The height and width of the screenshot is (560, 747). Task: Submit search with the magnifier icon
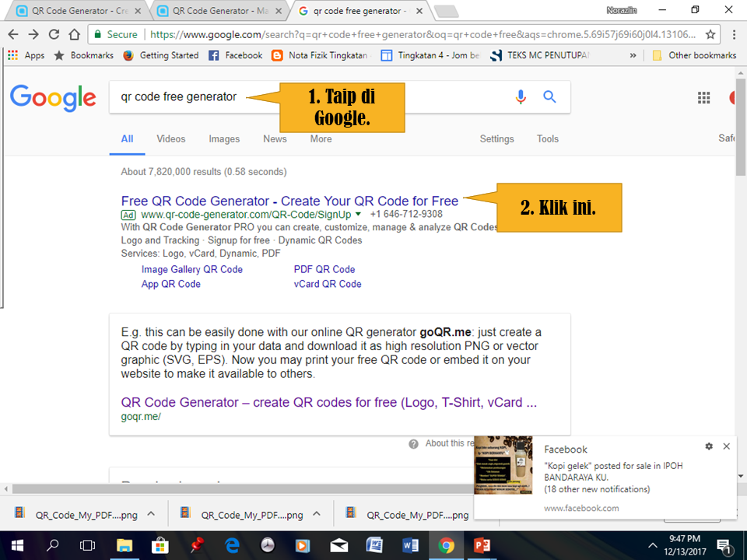(x=549, y=96)
